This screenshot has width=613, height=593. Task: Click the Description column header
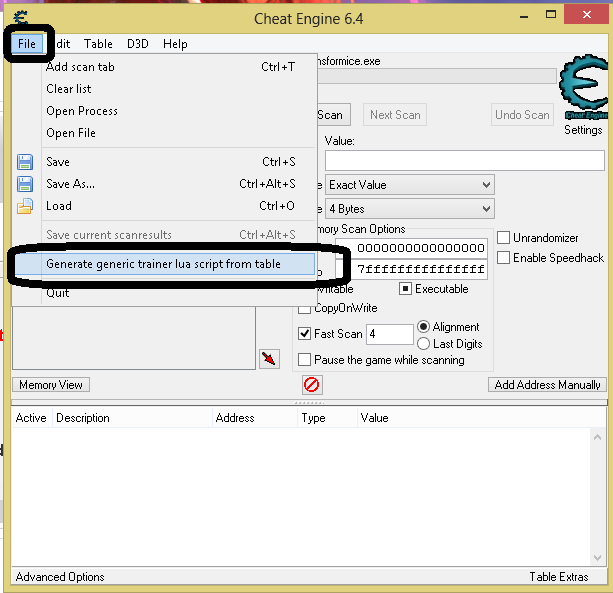coord(132,418)
